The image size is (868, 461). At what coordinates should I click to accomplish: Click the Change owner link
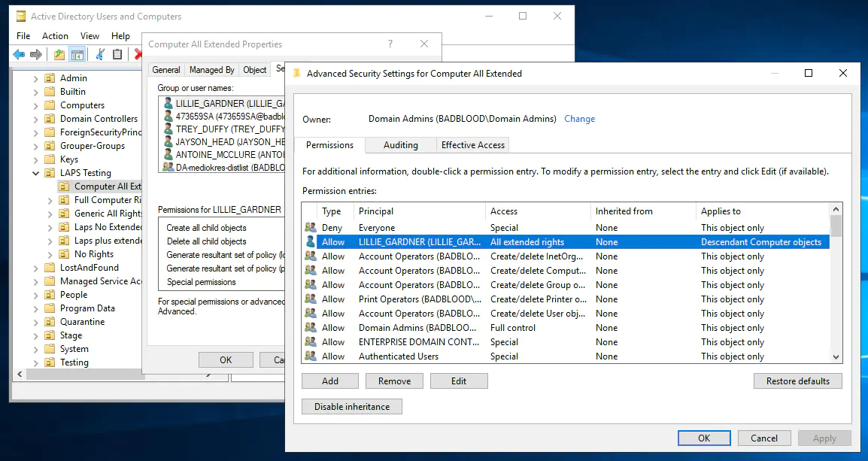tap(580, 118)
